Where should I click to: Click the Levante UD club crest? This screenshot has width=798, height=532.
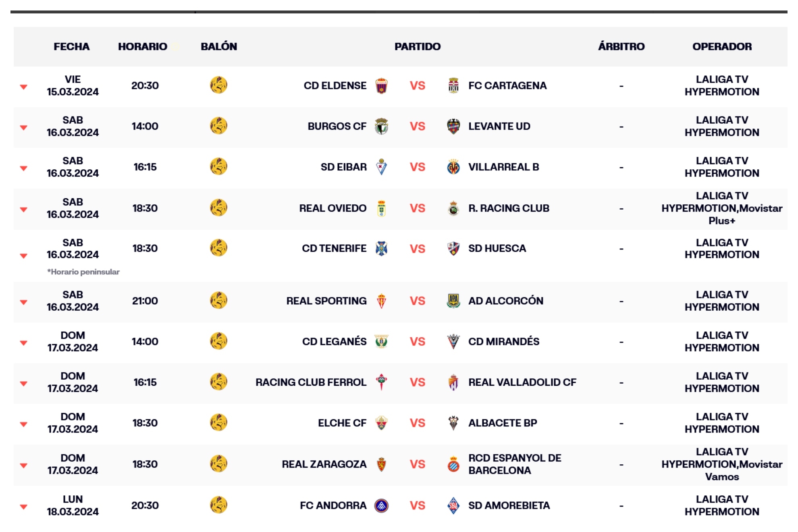(x=453, y=127)
